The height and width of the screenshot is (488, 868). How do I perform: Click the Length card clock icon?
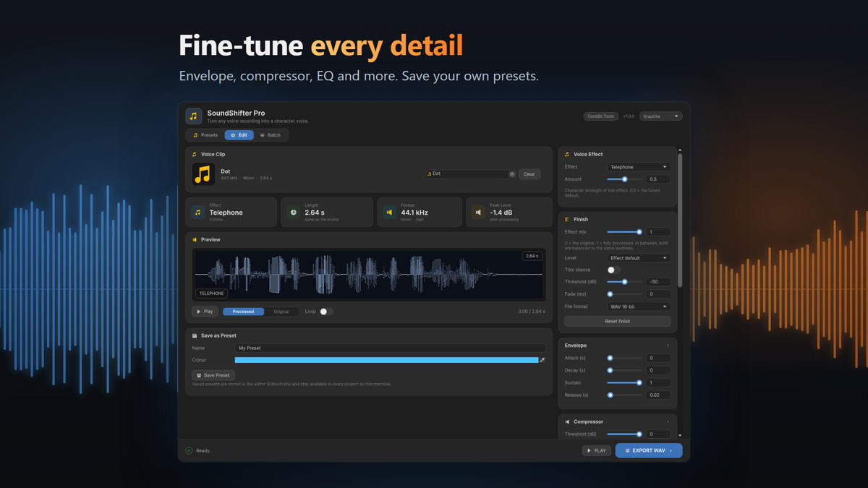pyautogui.click(x=293, y=213)
